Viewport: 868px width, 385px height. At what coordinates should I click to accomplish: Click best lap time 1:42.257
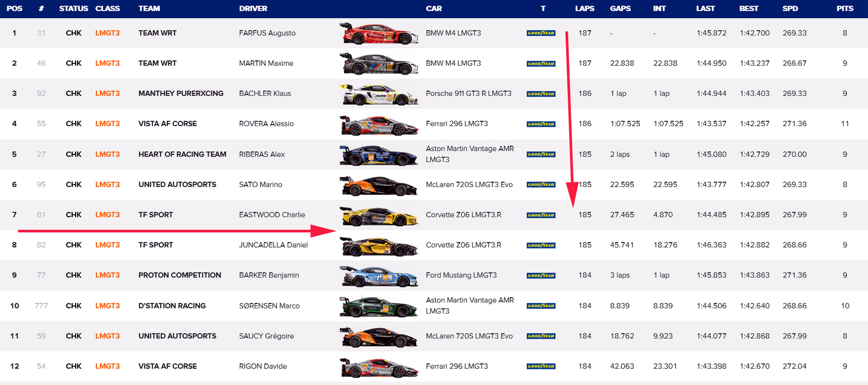coord(755,124)
